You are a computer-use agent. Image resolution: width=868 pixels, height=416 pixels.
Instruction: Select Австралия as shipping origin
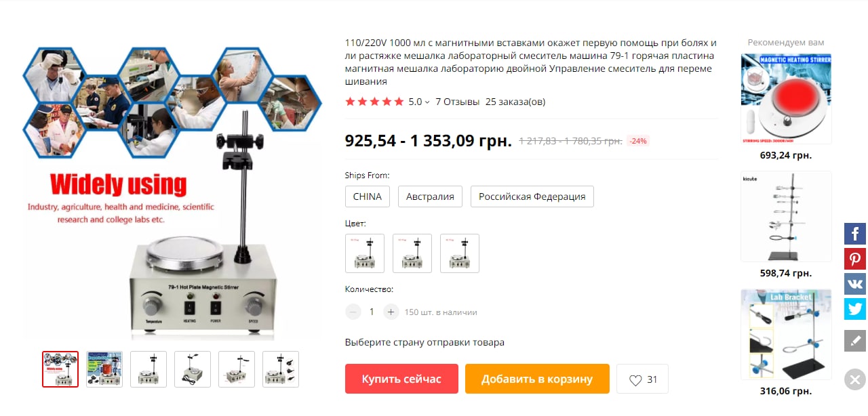tap(430, 196)
